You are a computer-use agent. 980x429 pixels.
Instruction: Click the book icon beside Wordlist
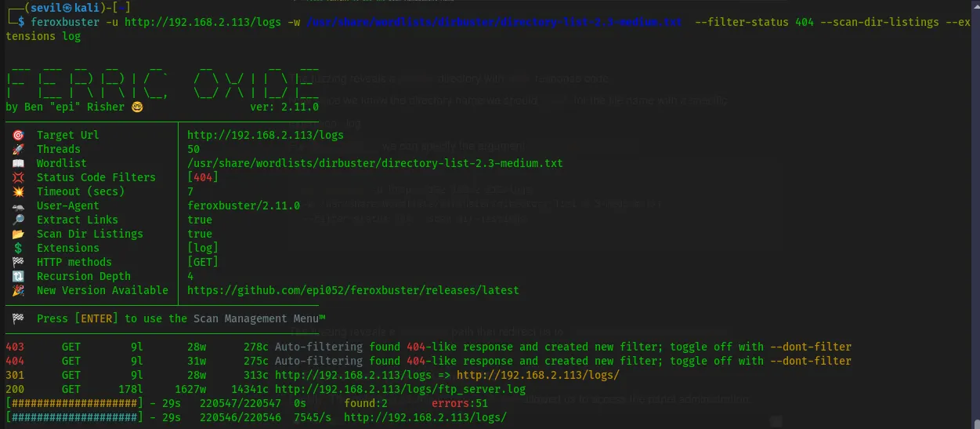(x=19, y=163)
